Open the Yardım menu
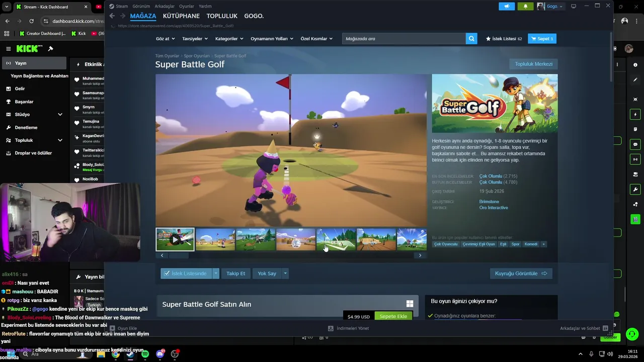The height and width of the screenshot is (362, 644). (205, 6)
